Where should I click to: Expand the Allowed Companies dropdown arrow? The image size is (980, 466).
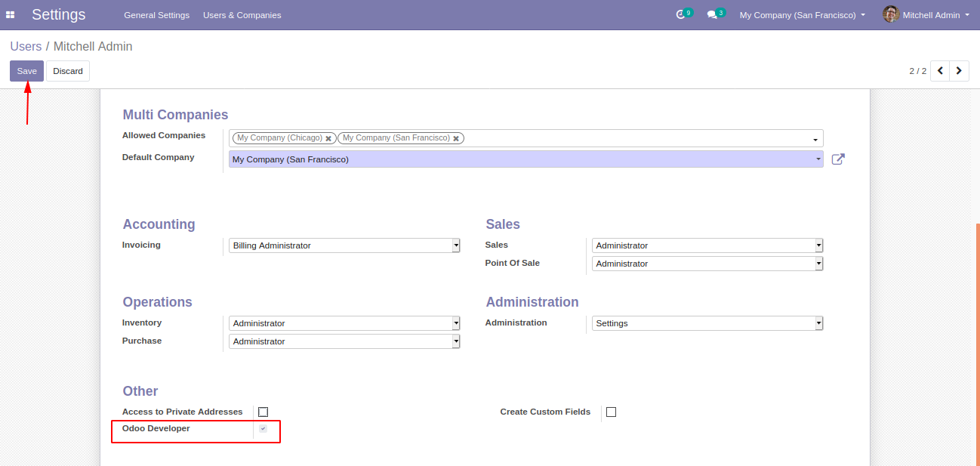815,140
